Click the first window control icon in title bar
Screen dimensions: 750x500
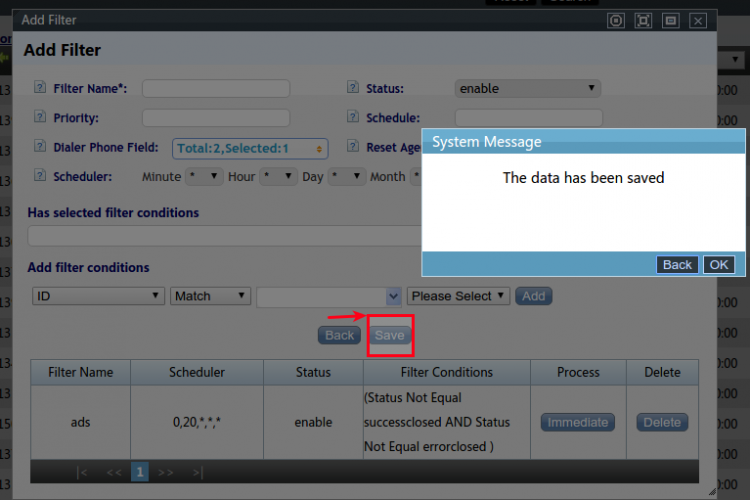pyautogui.click(x=616, y=20)
